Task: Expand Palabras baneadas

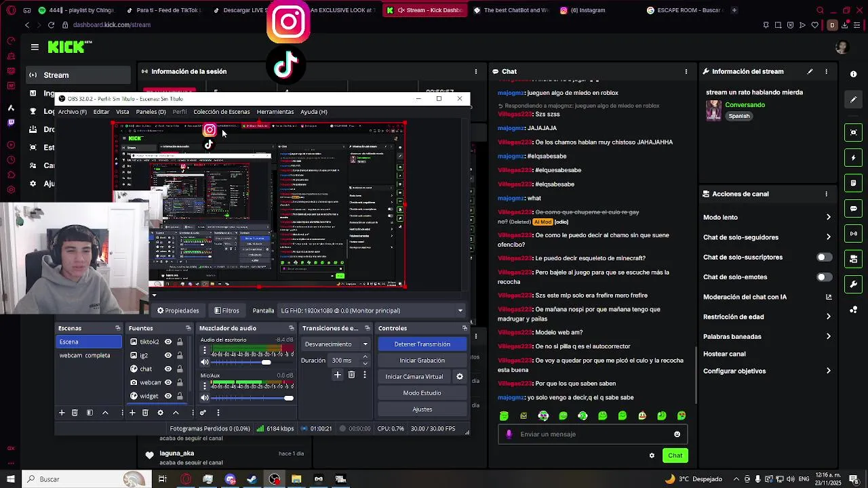Action: click(x=828, y=336)
